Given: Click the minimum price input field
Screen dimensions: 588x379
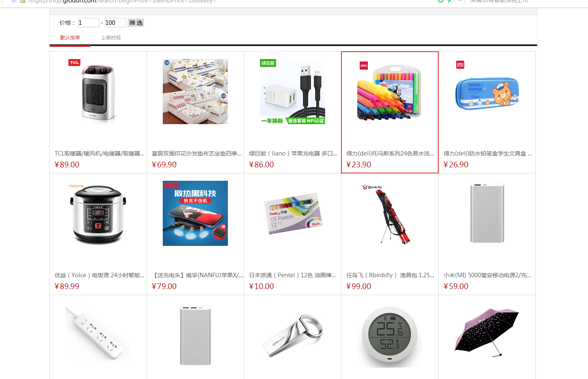Looking at the screenshot, I should click(x=89, y=23).
